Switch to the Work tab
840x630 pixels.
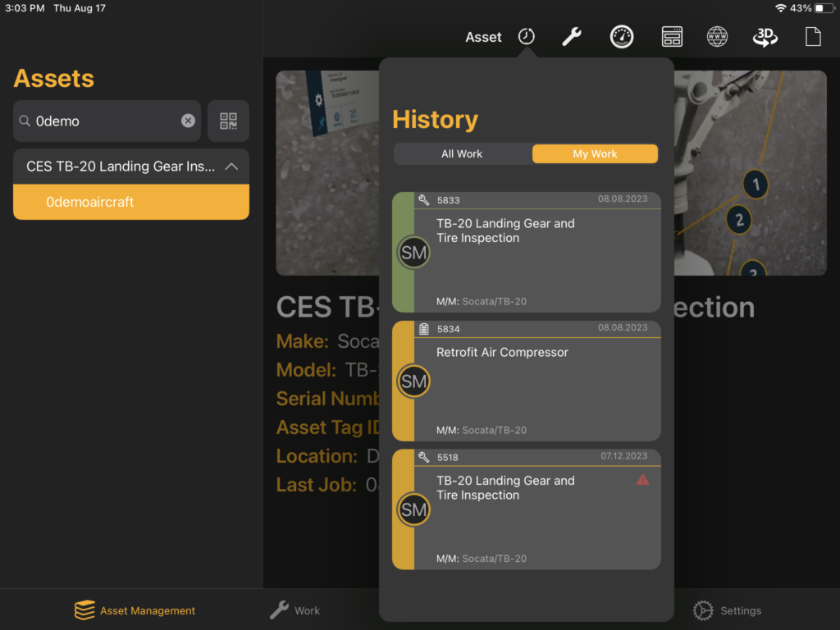[294, 610]
